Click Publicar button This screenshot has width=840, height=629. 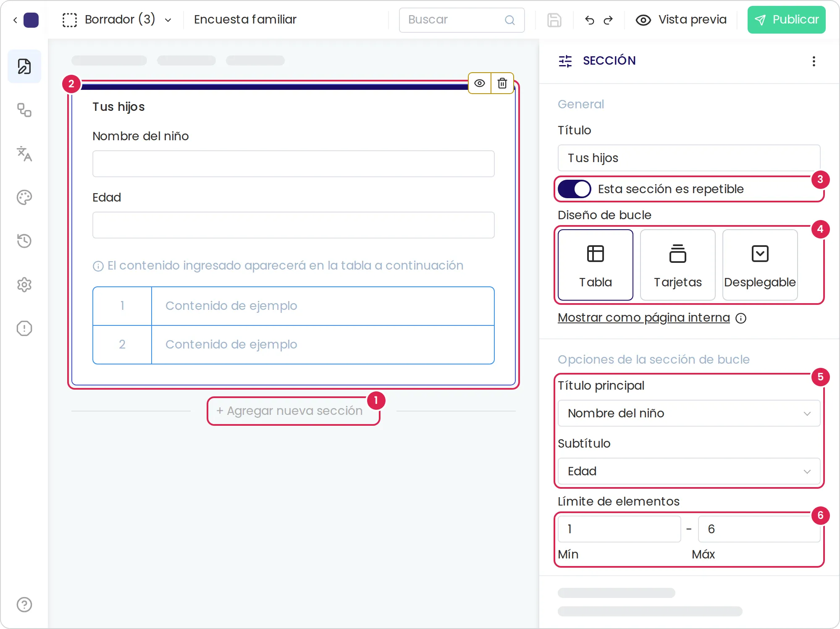[786, 20]
